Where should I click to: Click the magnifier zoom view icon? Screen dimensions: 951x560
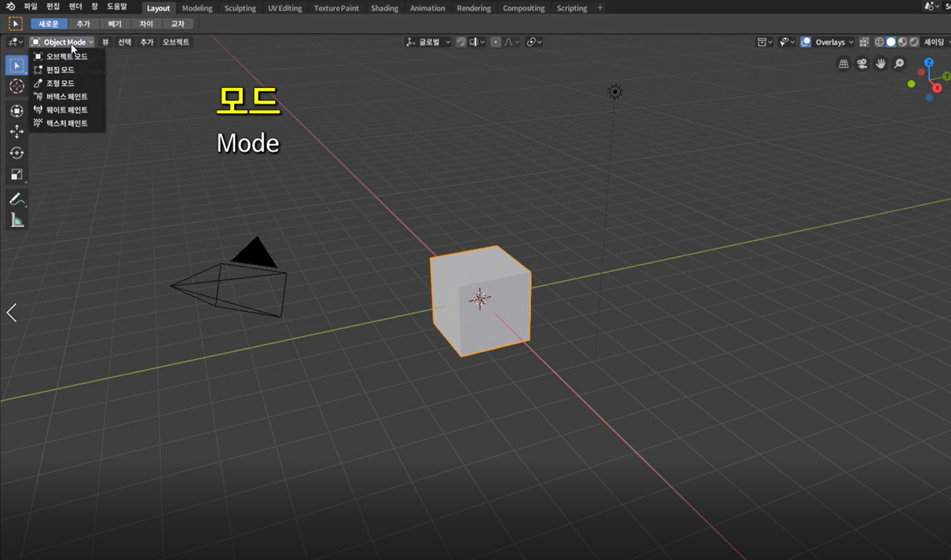pos(899,64)
